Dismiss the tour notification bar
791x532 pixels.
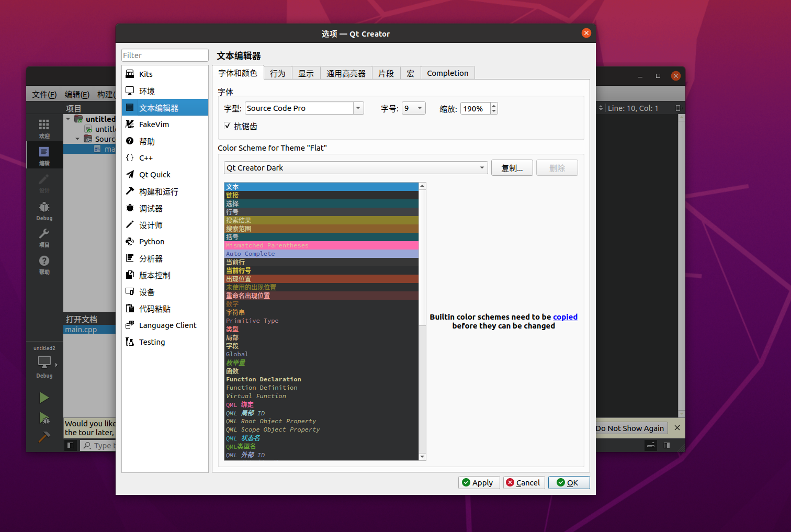click(677, 428)
